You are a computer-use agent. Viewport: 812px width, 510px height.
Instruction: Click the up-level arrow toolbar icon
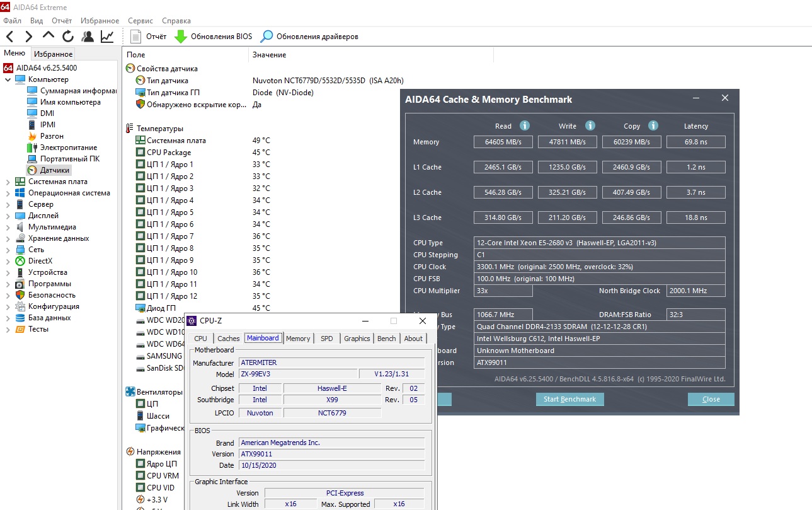(x=49, y=37)
